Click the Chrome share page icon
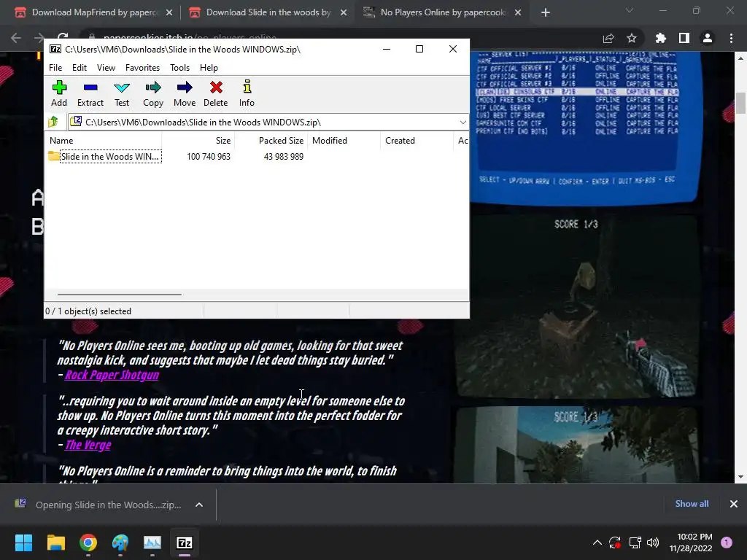Image resolution: width=747 pixels, height=560 pixels. [x=608, y=38]
